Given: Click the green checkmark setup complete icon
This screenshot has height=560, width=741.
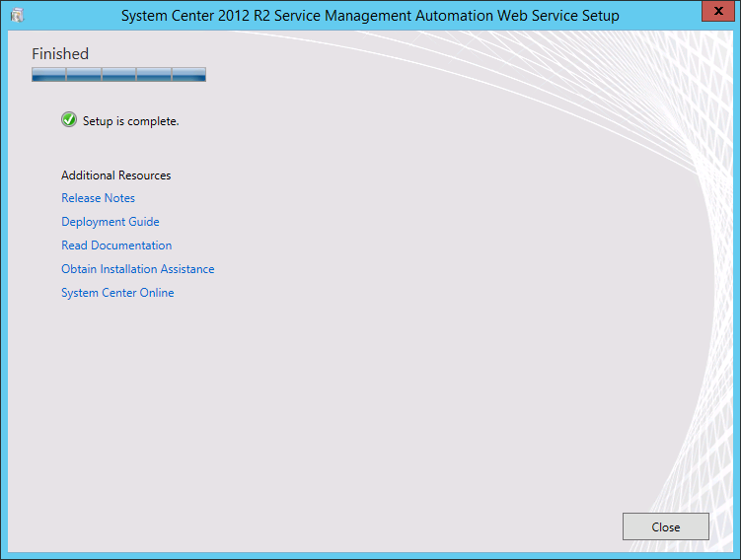Looking at the screenshot, I should tap(69, 120).
